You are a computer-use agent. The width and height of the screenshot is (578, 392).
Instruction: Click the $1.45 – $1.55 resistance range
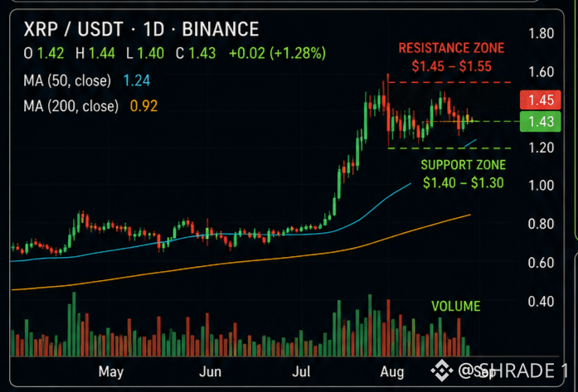(x=452, y=66)
